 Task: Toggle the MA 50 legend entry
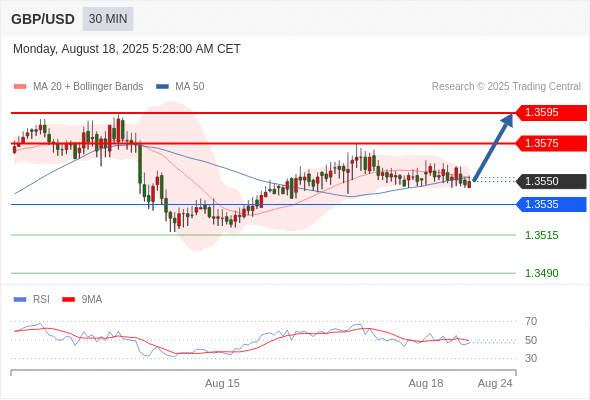pos(180,87)
